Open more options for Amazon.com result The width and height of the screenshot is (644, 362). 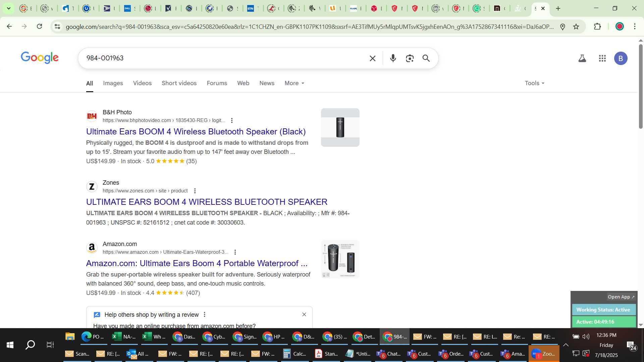[235, 252]
